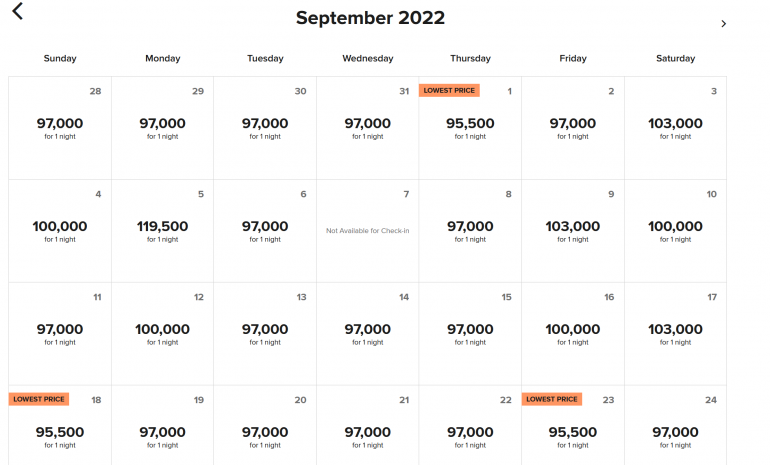Viewport: 770px width, 465px height.
Task: Select September 1 lowest price date
Action: coord(470,128)
